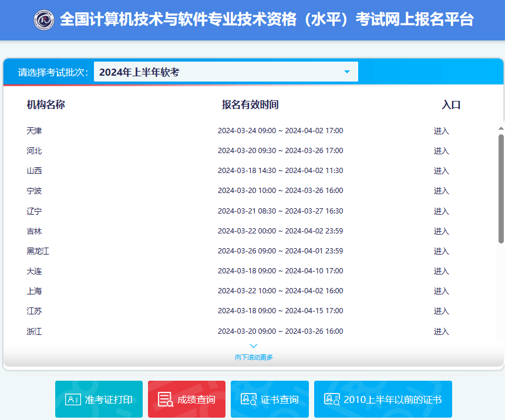The image size is (505, 420).
Task: Open 准考证打印 admit card printing
Action: coord(99,399)
